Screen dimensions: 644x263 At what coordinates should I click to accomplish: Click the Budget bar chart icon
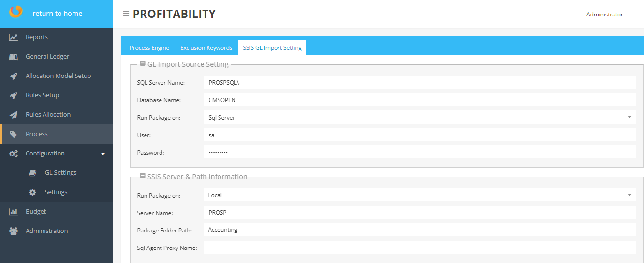click(x=14, y=212)
